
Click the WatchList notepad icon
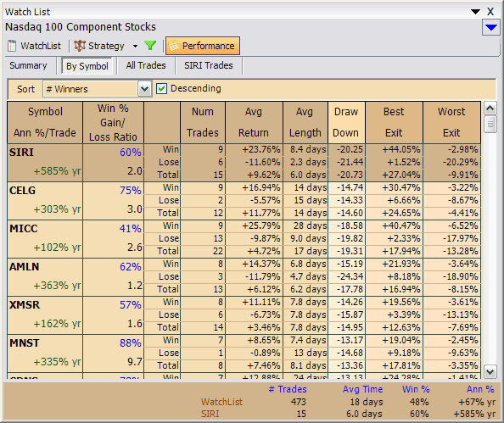click(12, 46)
